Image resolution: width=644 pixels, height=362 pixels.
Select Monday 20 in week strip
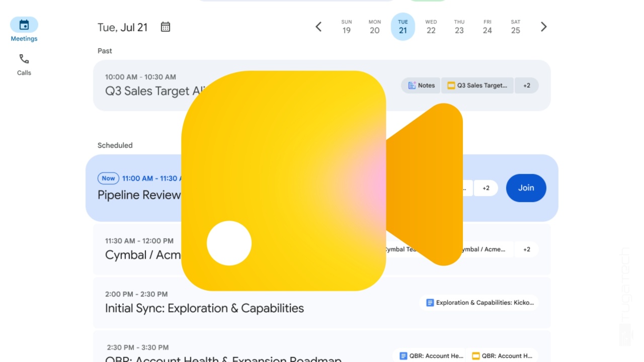[375, 27]
